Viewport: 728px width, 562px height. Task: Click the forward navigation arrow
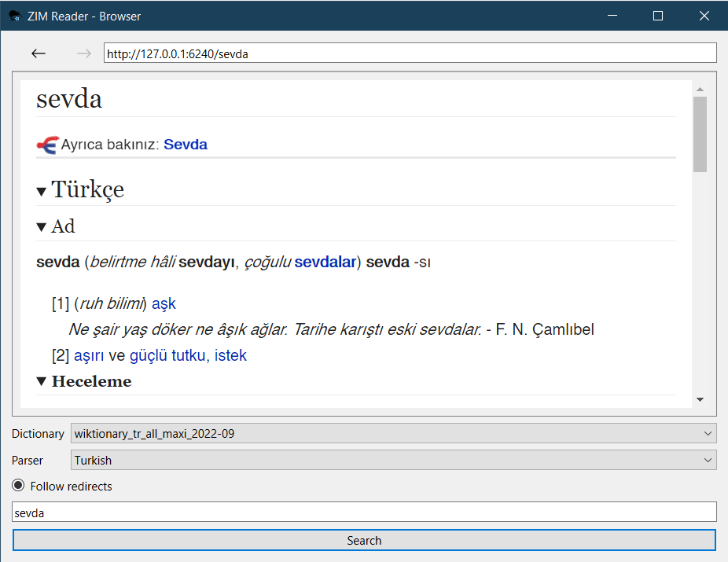84,53
